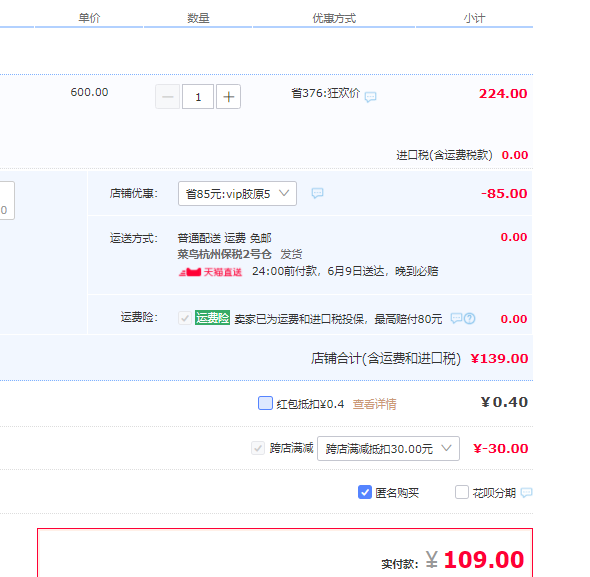Viewport: 590px width, 577px height.
Task: Click the 查看详情 link for red packet
Action: tap(374, 404)
